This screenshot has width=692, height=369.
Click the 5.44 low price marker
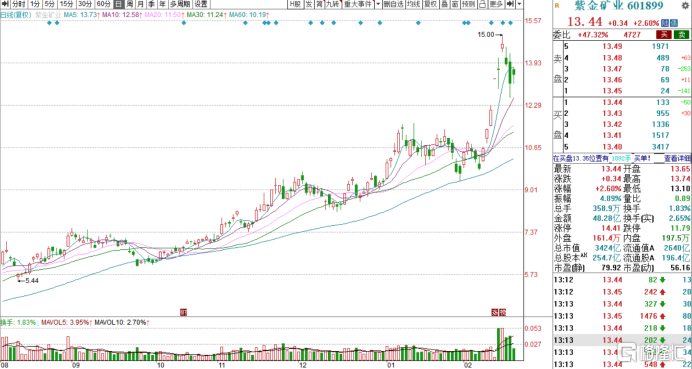[32, 281]
